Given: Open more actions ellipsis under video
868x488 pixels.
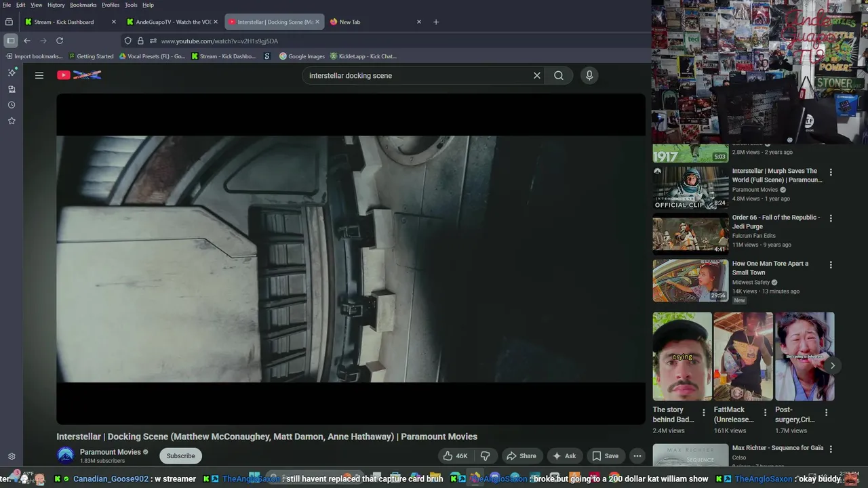Looking at the screenshot, I should 637,456.
